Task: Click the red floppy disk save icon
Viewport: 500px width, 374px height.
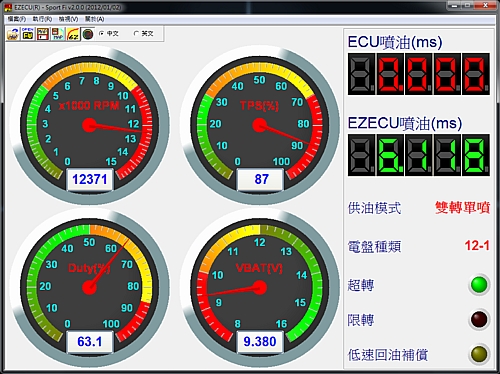Action: click(43, 34)
